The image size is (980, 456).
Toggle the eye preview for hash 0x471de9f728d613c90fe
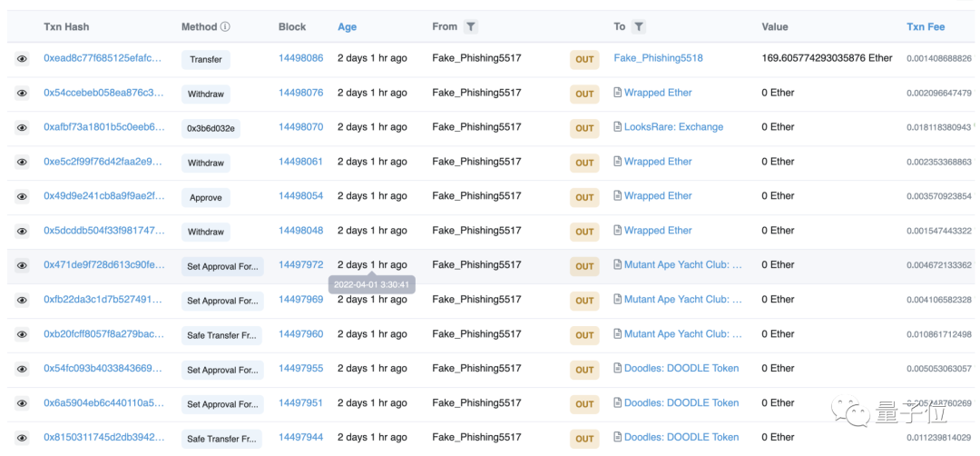[x=22, y=266]
